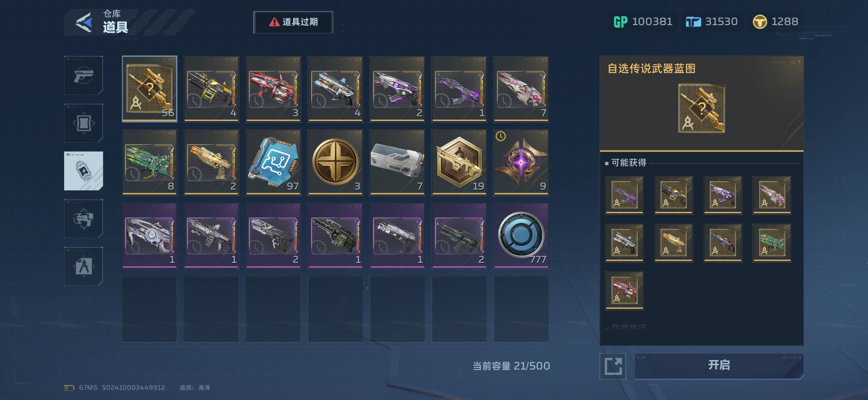The image size is (868, 400).
Task: Open the 道具过期 expired items notice
Action: 293,22
